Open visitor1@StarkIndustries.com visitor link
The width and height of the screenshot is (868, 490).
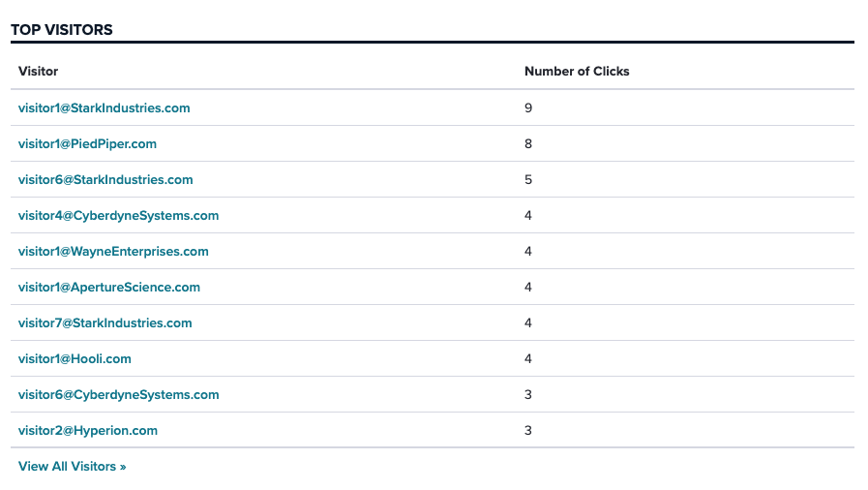[x=105, y=107]
